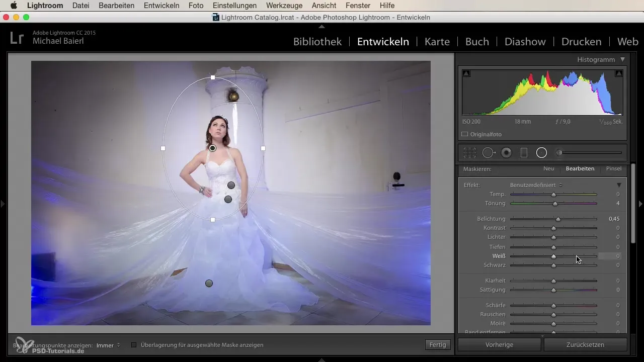Click the Fertig button
The height and width of the screenshot is (362, 644).
[x=438, y=345]
